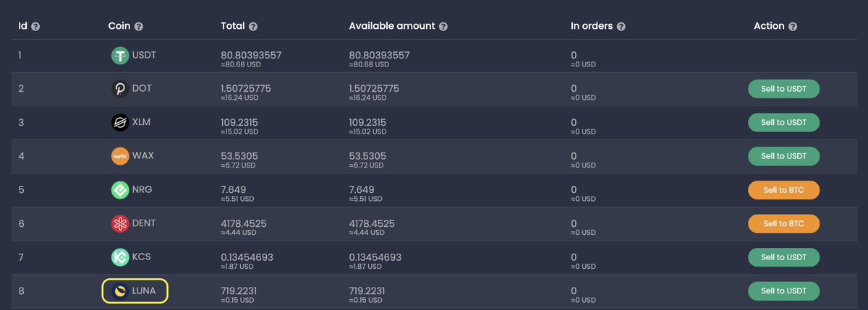This screenshot has width=868, height=310.
Task: Click the DOT Polkadot coin icon
Action: coord(119,89)
